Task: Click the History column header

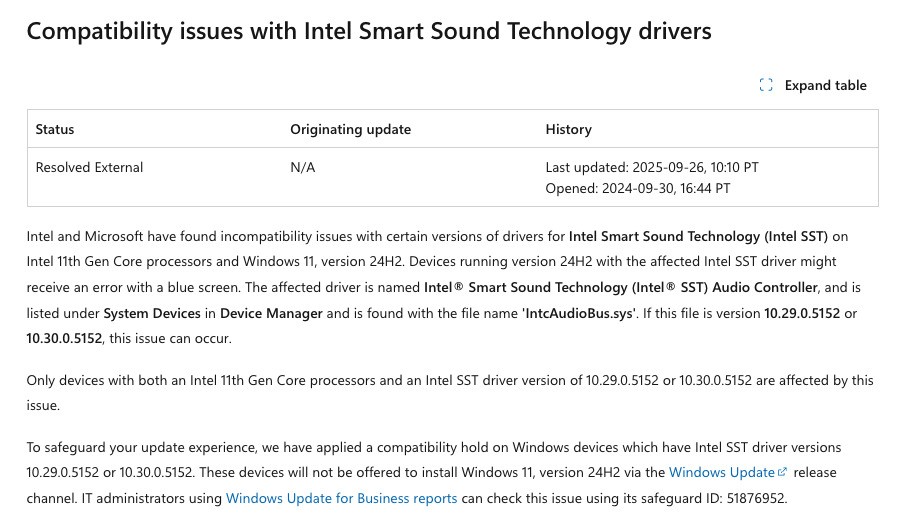Action: [568, 129]
